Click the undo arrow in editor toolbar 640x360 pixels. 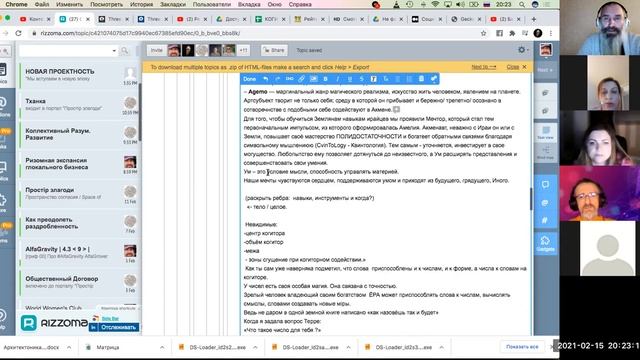265,79
